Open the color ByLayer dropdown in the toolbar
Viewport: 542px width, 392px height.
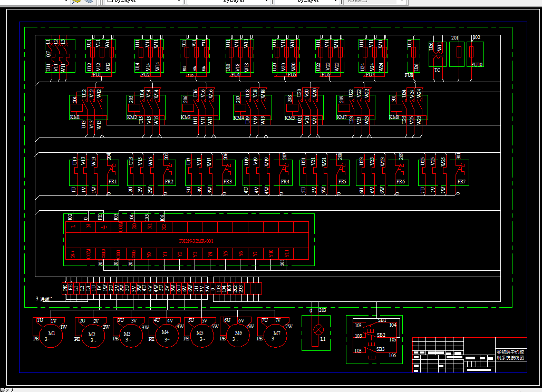[143, 2]
